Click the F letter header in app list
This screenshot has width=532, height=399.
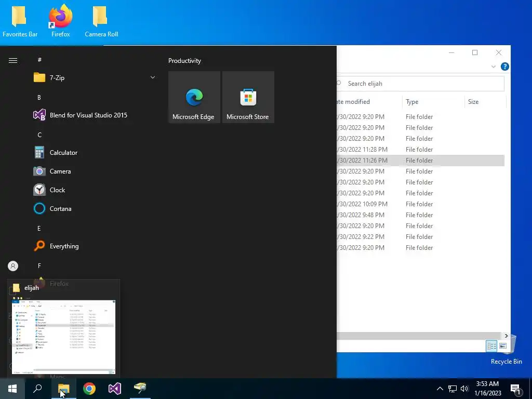tap(39, 266)
